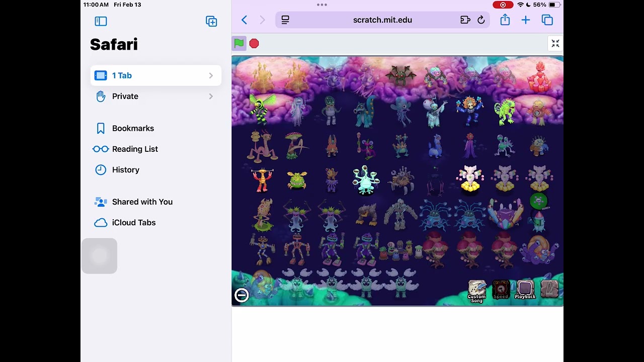
Task: Select the purple crystal box monster
Action: (x=504, y=214)
